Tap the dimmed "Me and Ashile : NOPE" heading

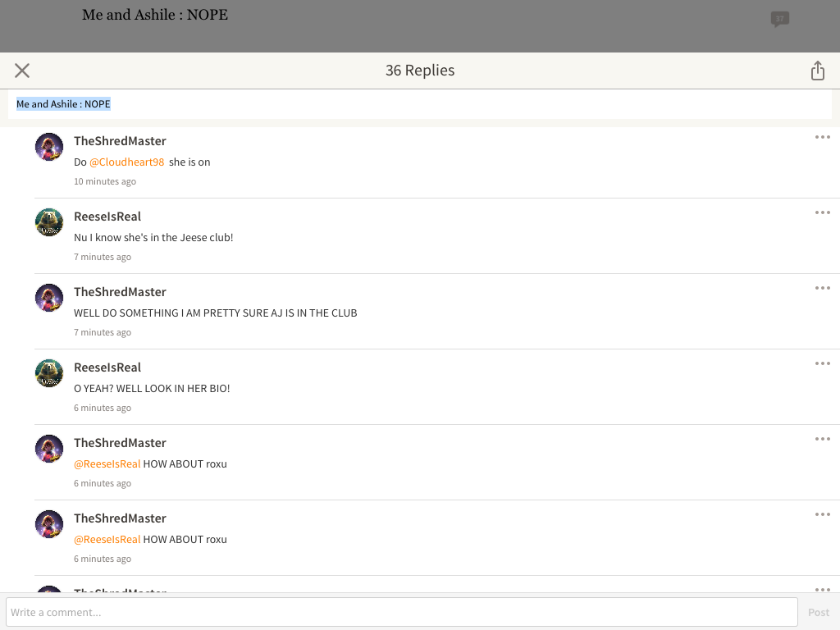pyautogui.click(x=155, y=15)
